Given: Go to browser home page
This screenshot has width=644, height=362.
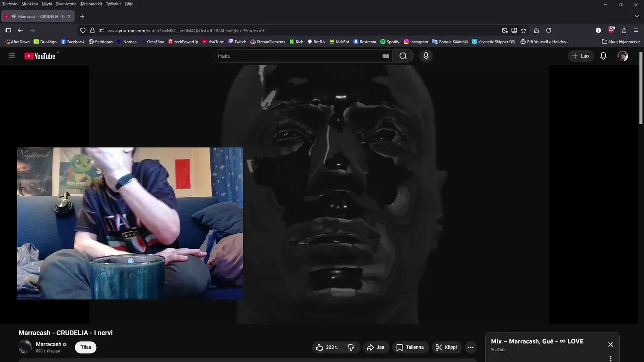Looking at the screenshot, I should (x=536, y=30).
